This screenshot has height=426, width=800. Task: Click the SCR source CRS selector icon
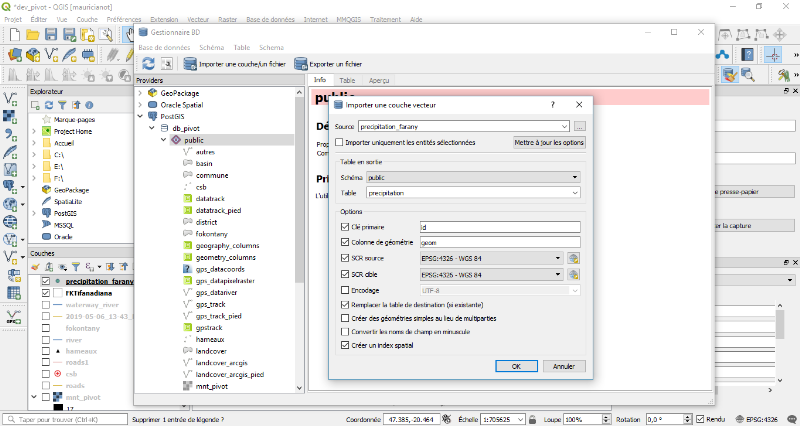[x=574, y=257]
